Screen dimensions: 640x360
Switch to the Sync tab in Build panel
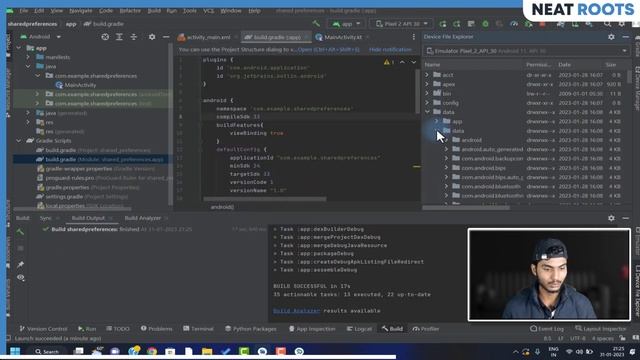[45, 218]
